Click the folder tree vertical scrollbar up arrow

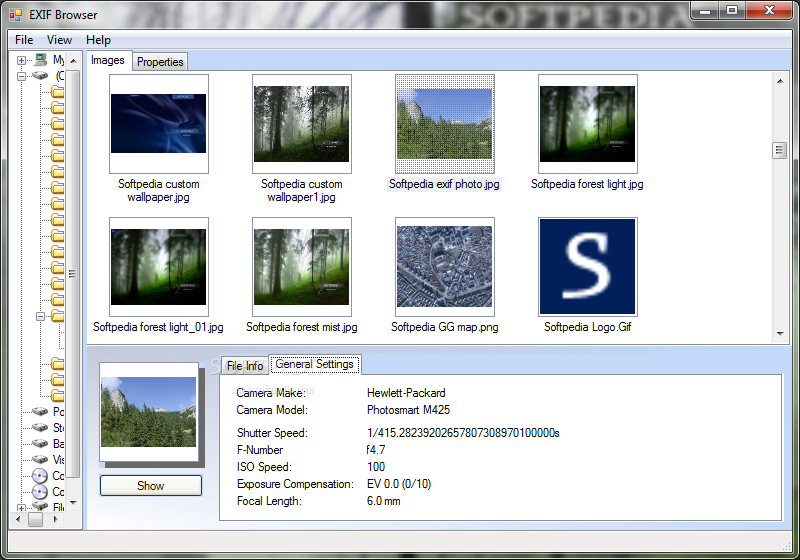tap(73, 61)
